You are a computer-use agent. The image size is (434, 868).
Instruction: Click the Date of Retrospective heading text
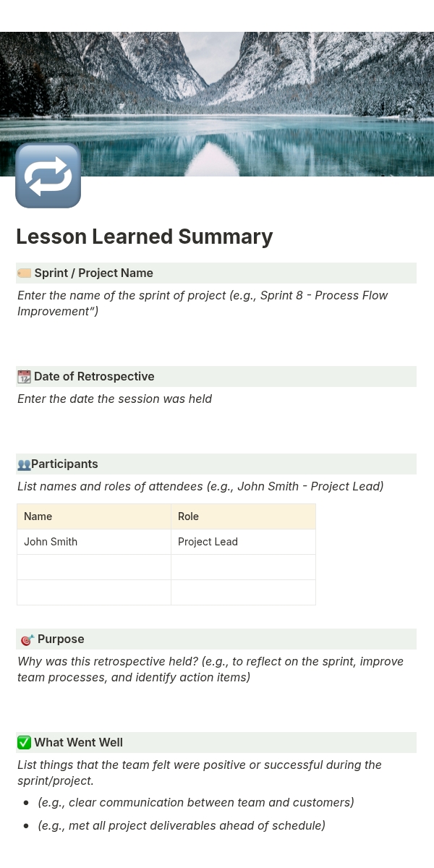coord(94,377)
